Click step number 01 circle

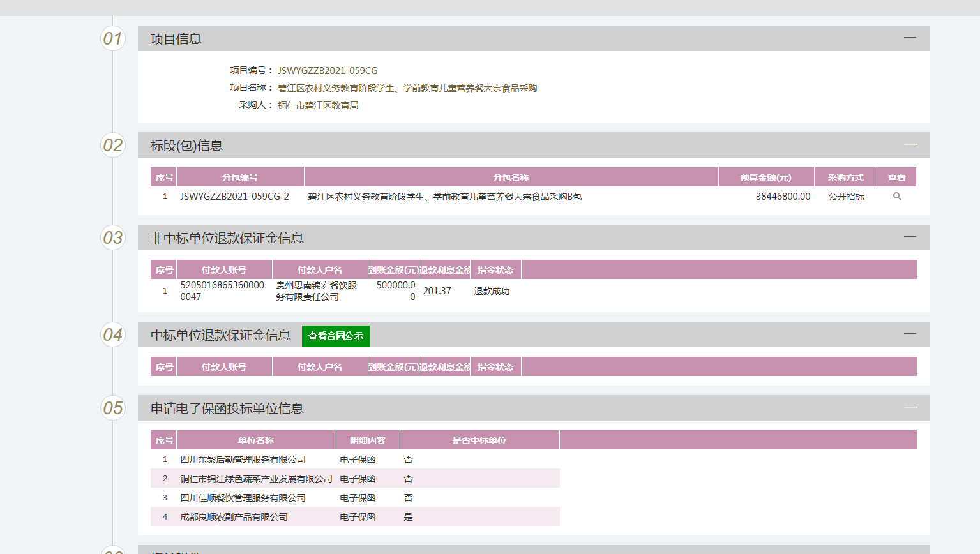point(113,38)
